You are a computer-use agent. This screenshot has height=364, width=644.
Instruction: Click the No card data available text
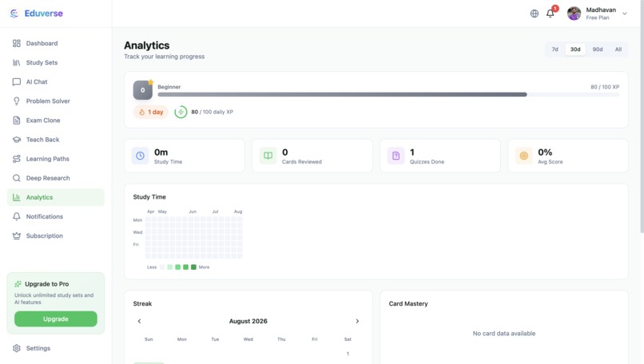click(504, 333)
